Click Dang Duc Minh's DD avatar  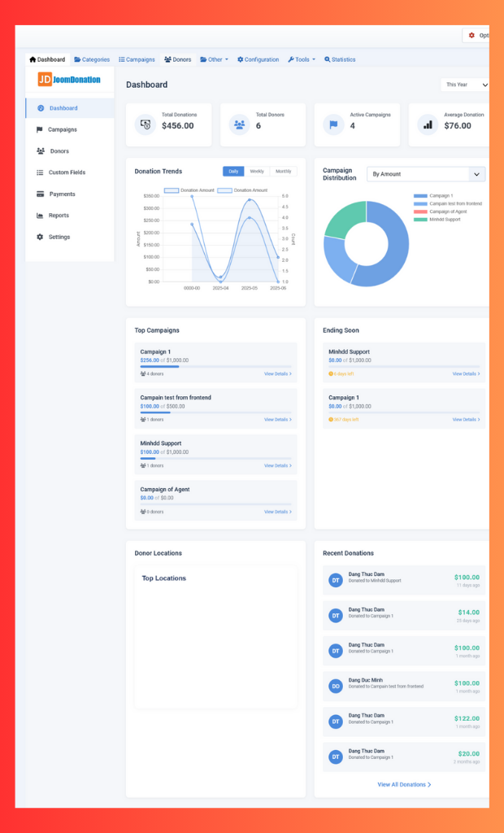336,686
